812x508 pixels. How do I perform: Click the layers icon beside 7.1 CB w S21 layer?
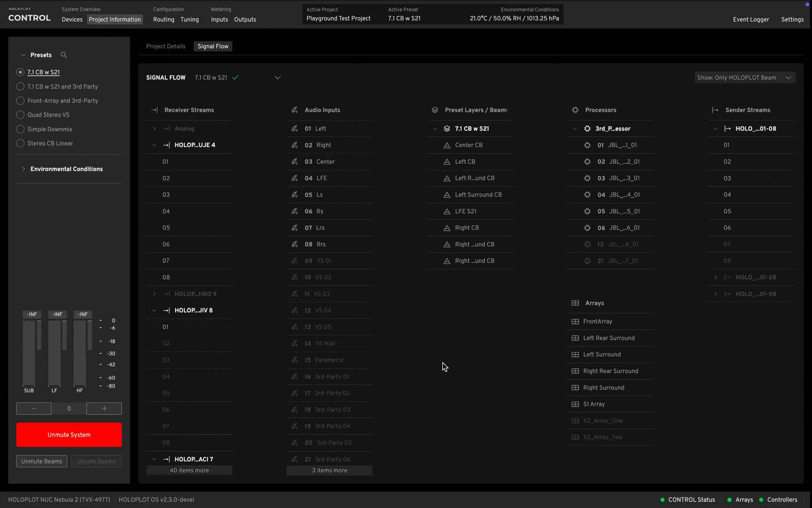447,129
